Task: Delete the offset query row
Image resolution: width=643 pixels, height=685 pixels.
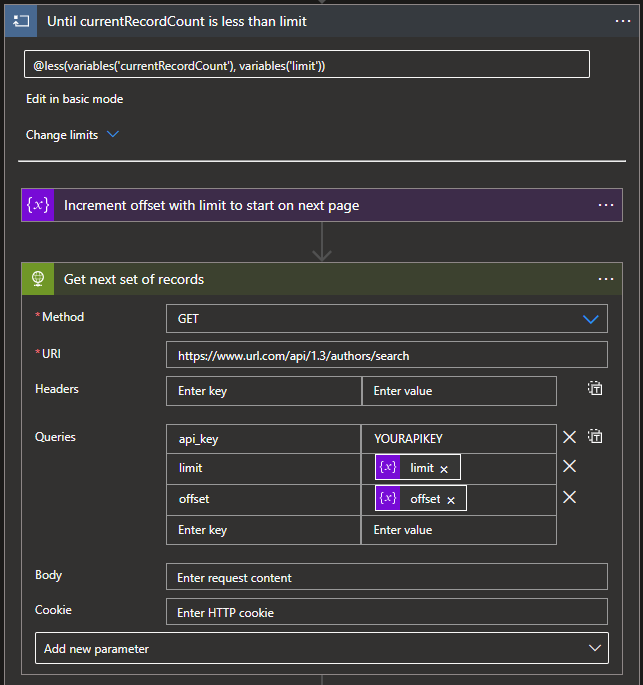Action: click(x=569, y=497)
